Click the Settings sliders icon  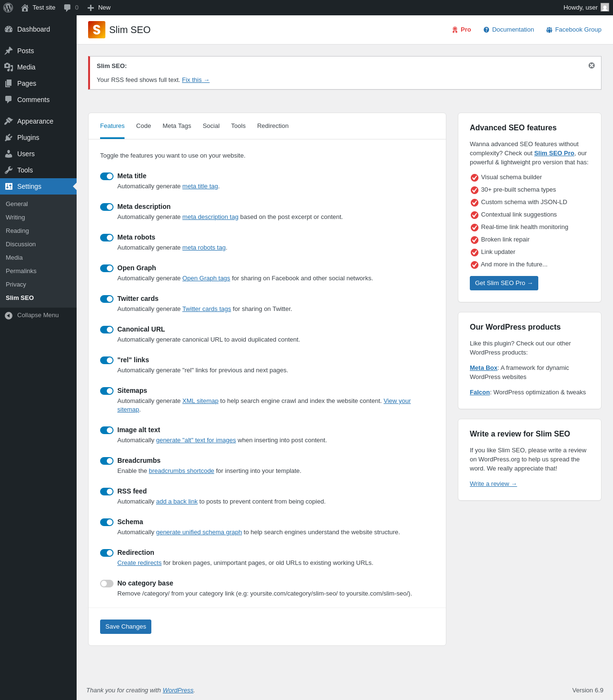pyautogui.click(x=9, y=186)
